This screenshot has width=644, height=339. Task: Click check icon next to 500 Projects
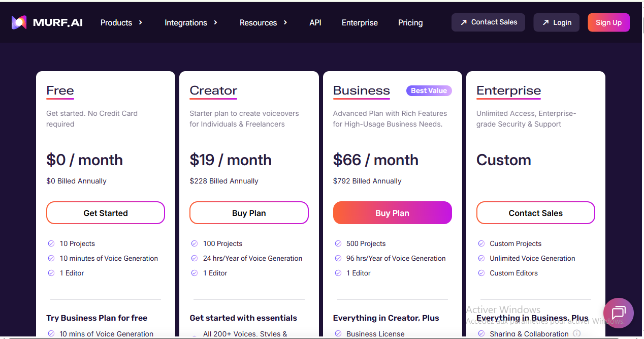point(338,243)
